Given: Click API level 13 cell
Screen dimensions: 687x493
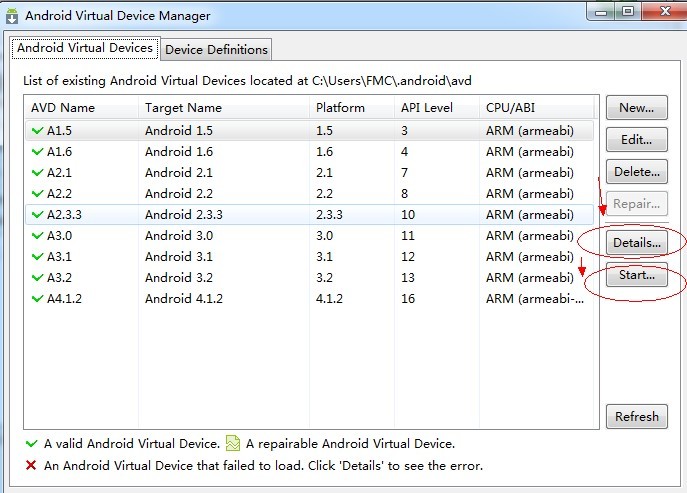Looking at the screenshot, I should (408, 278).
